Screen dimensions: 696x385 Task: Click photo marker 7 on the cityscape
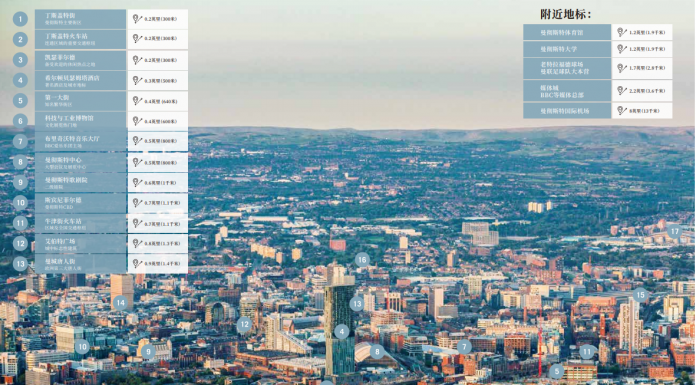(x=464, y=347)
